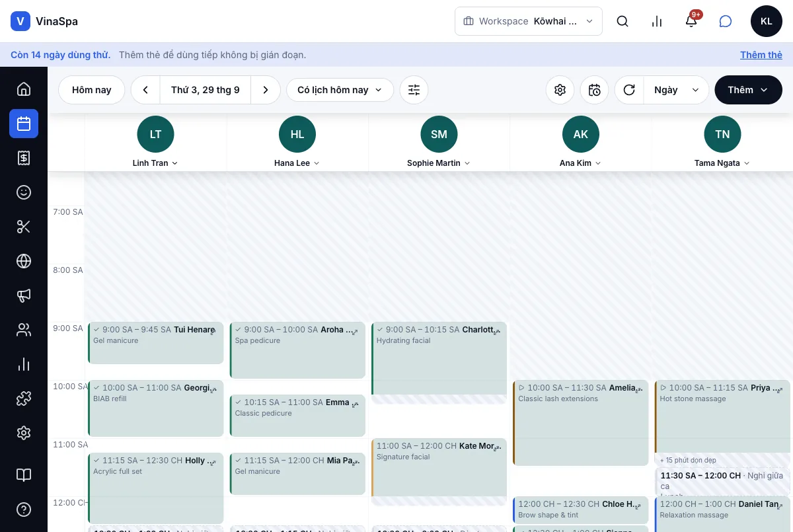The image size is (793, 532).
Task: Click the VinaSpa logo
Action: [44, 21]
